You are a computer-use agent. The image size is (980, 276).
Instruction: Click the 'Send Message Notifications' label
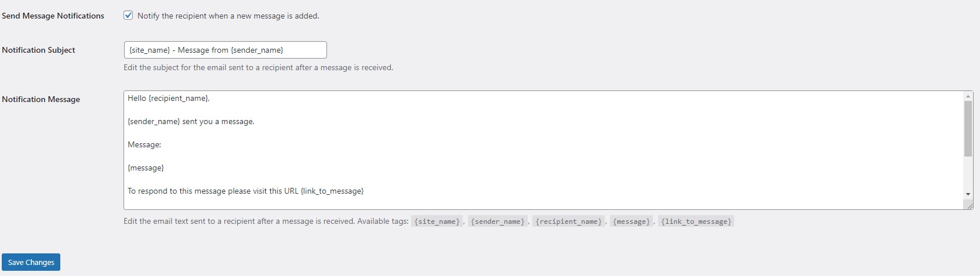tap(53, 16)
